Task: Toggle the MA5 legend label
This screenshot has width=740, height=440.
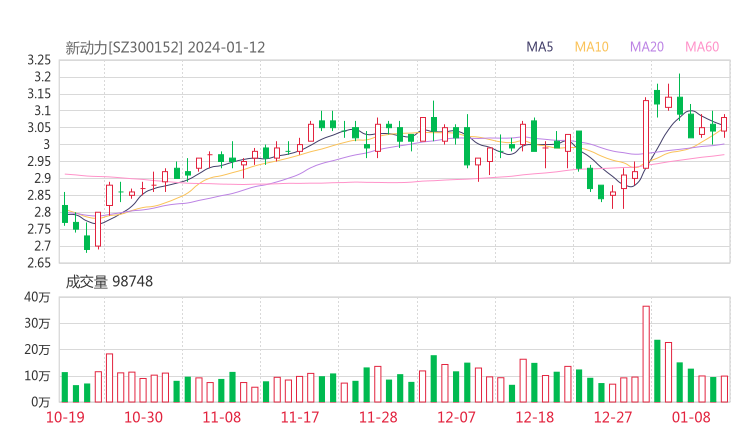Action: tap(539, 47)
